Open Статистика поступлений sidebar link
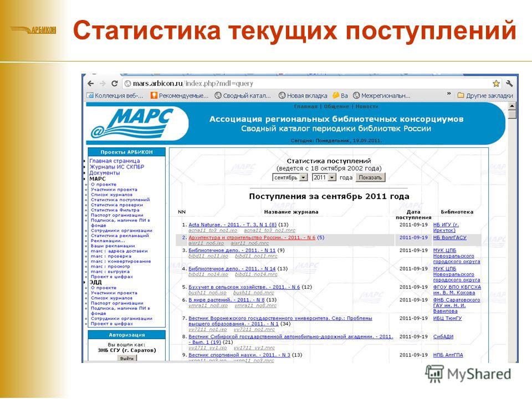The width and height of the screenshot is (532, 399). (x=120, y=200)
